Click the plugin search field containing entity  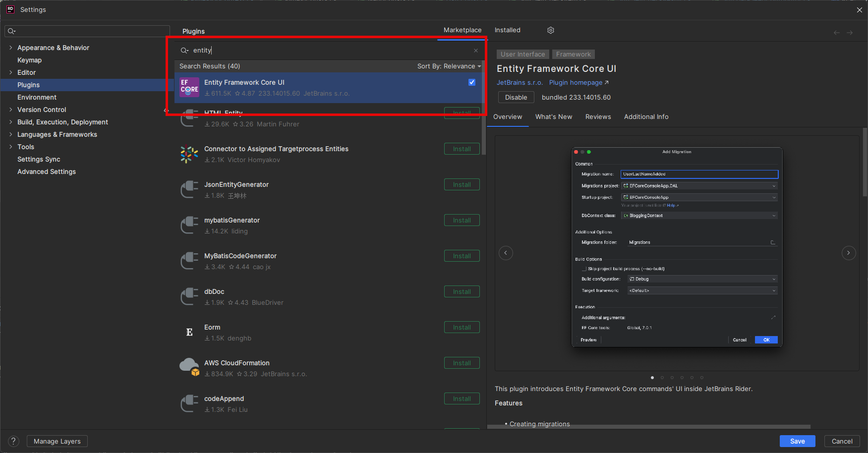click(x=329, y=51)
